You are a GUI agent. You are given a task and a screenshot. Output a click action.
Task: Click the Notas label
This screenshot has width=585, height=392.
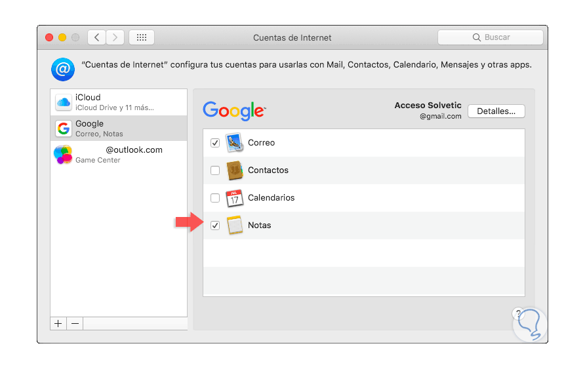259,225
